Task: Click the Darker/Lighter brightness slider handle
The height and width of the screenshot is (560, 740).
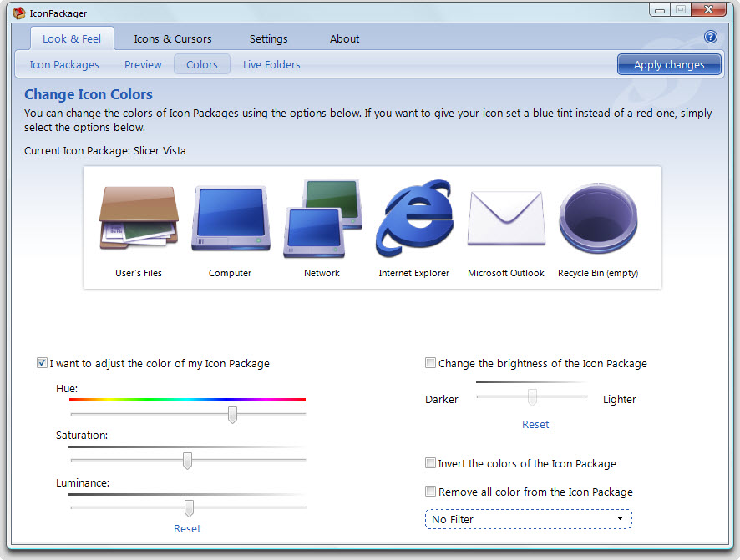Action: [x=532, y=397]
